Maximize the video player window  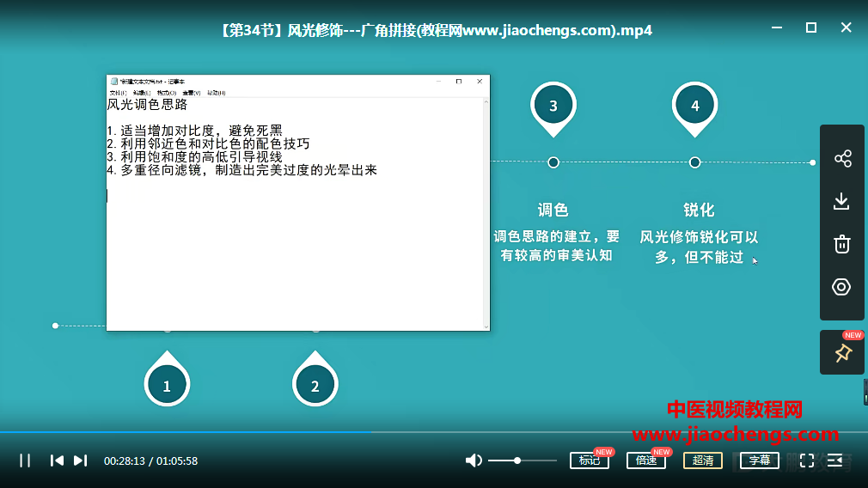point(811,27)
